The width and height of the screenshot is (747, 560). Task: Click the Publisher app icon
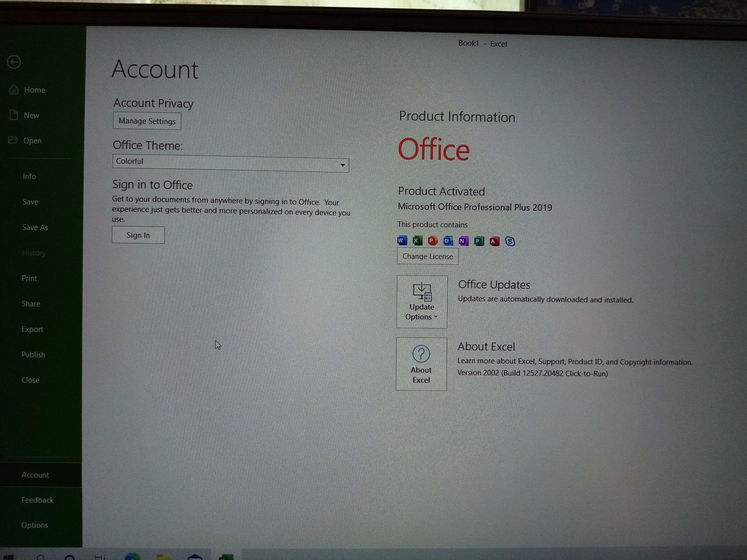click(479, 241)
